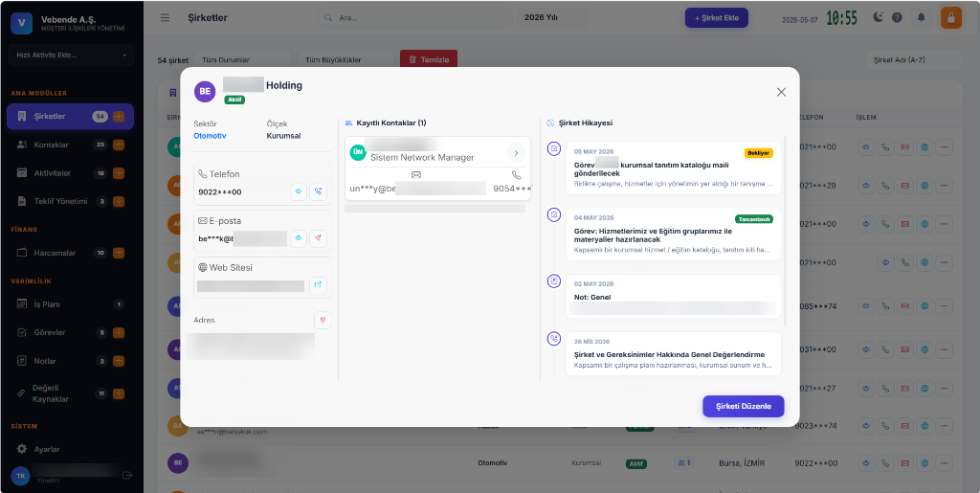Viewport: 980px width, 493px height.
Task: Send e-mail with the paper-plane icon
Action: [x=318, y=238]
